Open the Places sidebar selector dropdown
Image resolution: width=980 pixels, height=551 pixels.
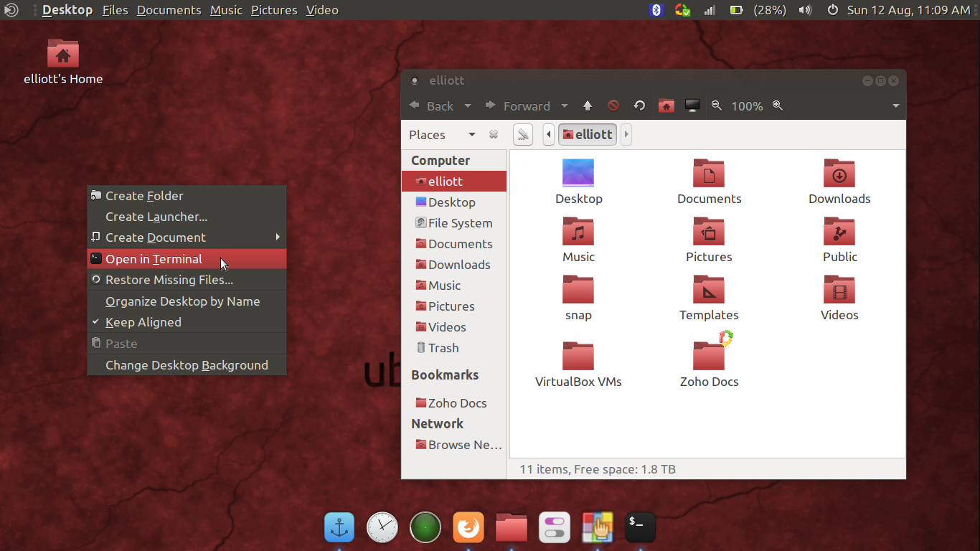[443, 135]
